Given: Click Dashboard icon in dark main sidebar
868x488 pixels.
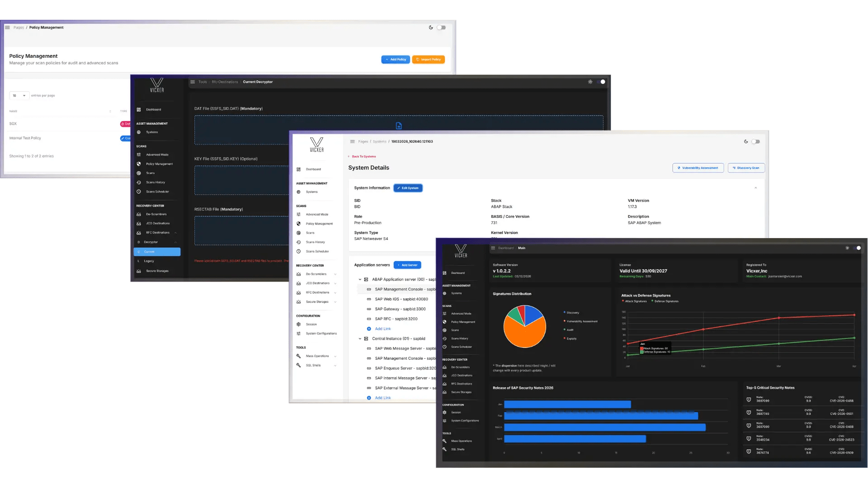Looking at the screenshot, I should pyautogui.click(x=444, y=273).
